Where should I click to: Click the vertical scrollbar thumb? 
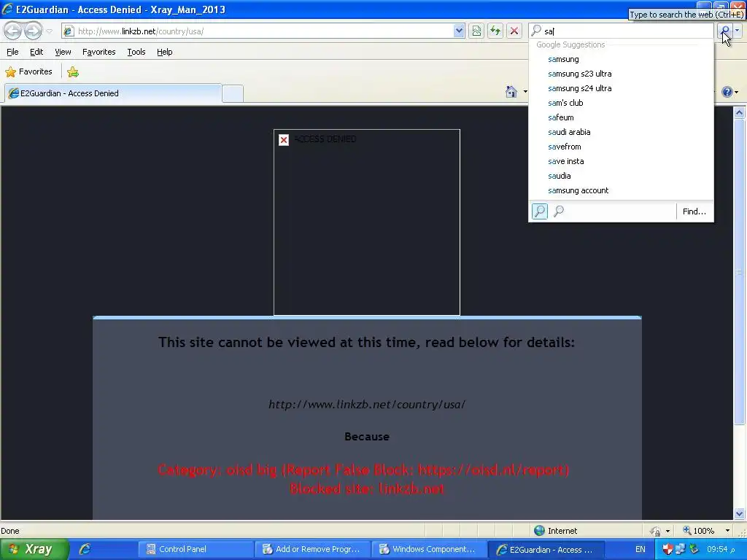pos(740,271)
